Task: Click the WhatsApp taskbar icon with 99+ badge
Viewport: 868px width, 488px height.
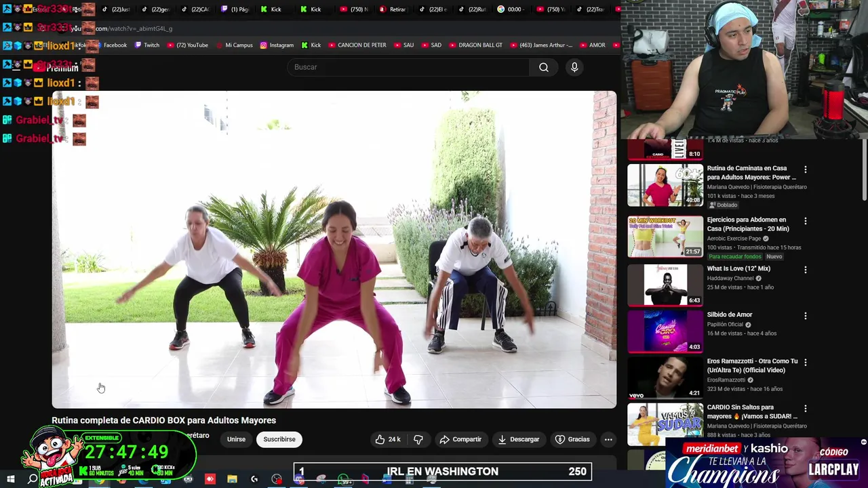Action: 344,479
